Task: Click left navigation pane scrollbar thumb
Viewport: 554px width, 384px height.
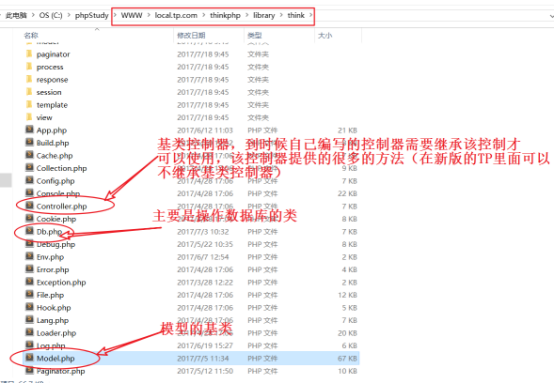Action: point(5,180)
